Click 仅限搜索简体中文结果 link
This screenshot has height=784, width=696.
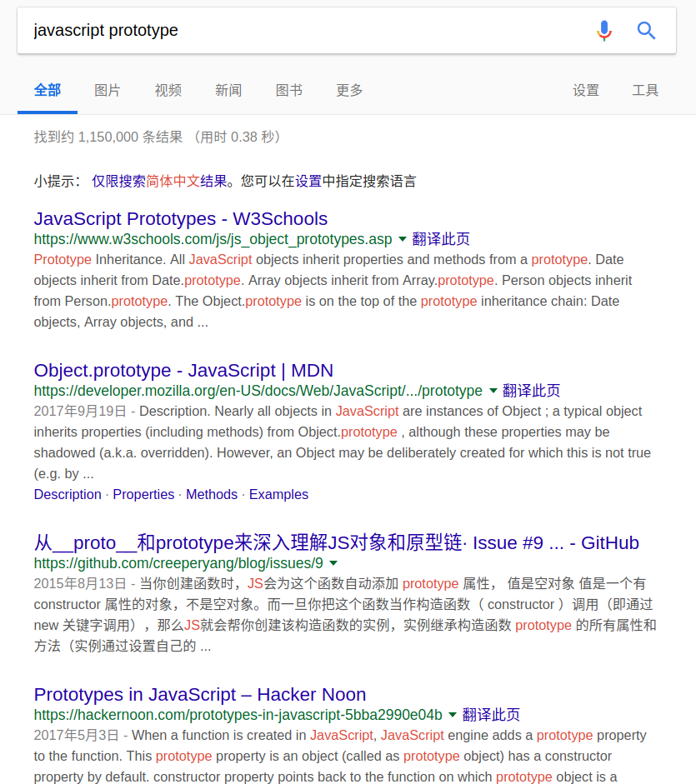[x=159, y=181]
